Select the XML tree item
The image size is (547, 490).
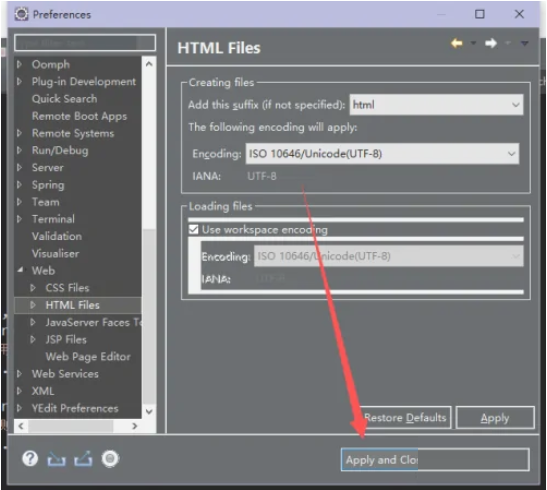click(43, 391)
